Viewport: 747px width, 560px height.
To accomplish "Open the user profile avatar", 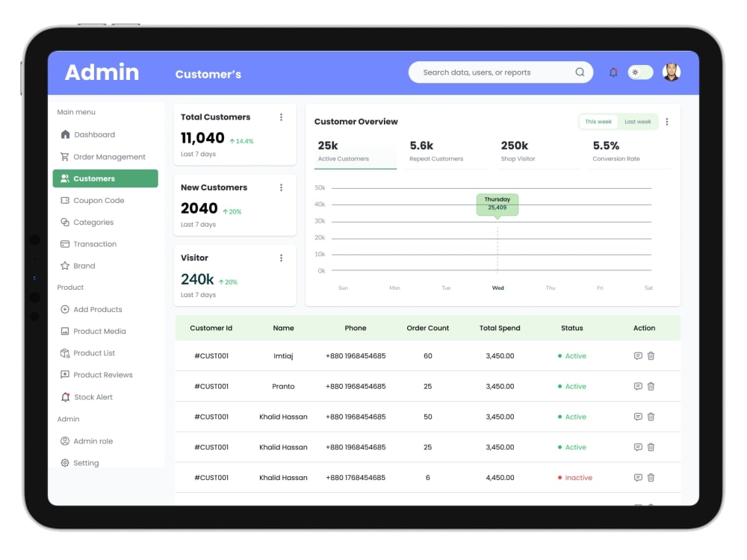I will tap(672, 72).
